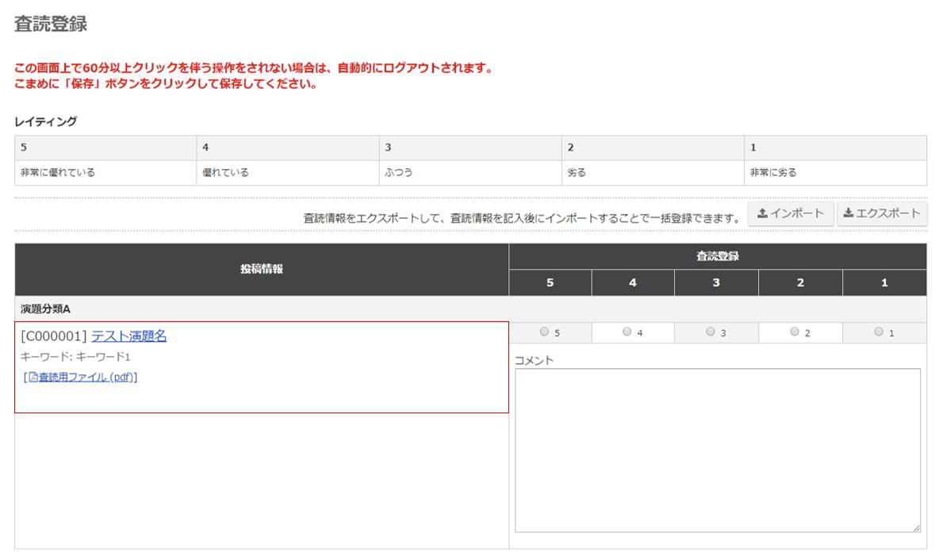Click the comment box resize handle
The height and width of the screenshot is (560, 939).
(916, 528)
